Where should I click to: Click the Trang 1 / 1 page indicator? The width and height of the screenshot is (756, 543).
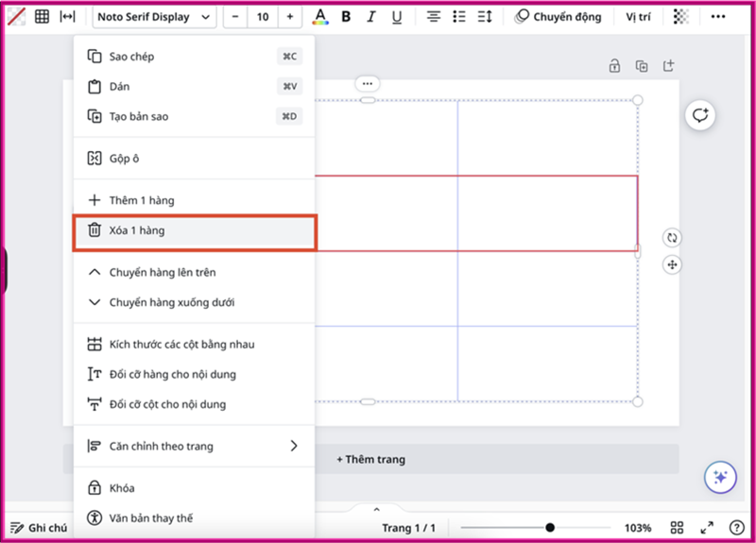pos(408,528)
